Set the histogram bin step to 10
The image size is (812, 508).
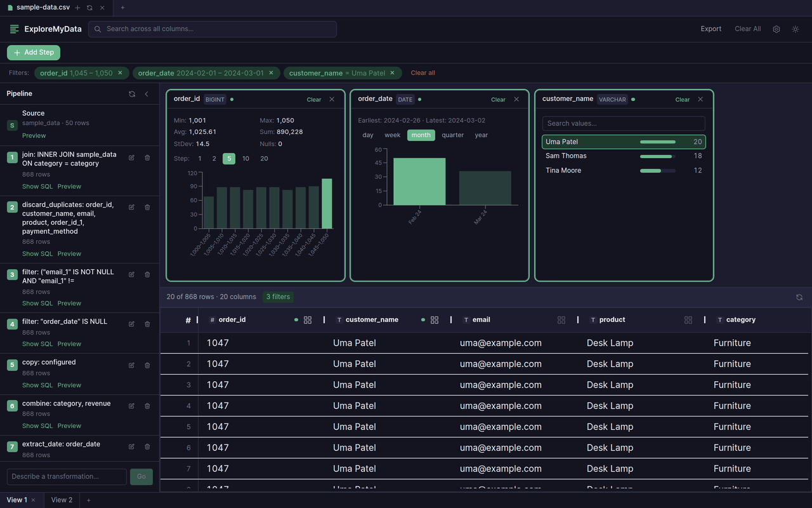[x=246, y=158]
